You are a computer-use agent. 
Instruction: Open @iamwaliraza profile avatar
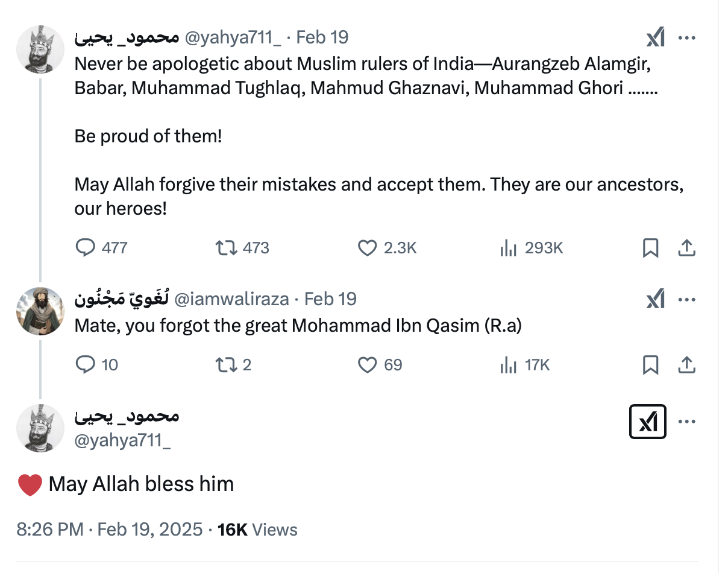click(x=40, y=311)
